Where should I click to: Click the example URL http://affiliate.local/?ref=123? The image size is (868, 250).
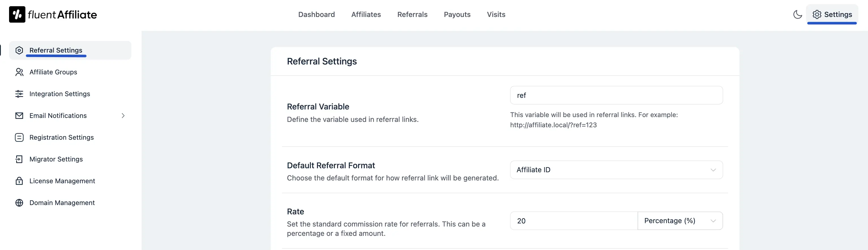(553, 125)
